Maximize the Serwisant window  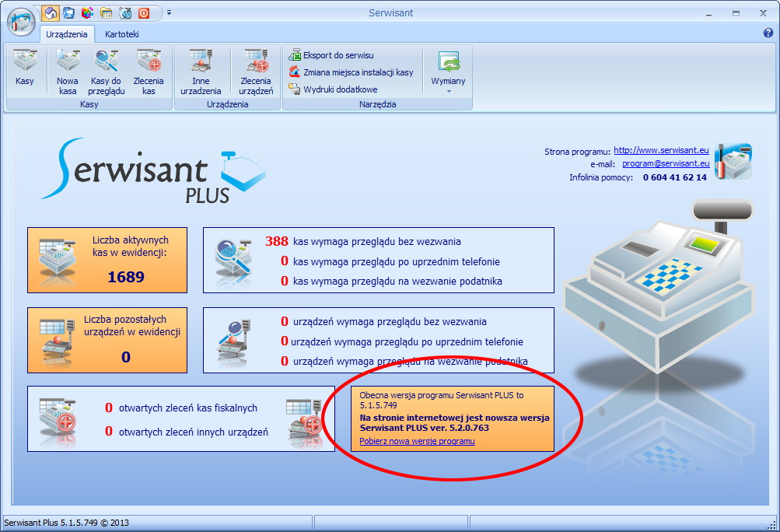[x=736, y=13]
